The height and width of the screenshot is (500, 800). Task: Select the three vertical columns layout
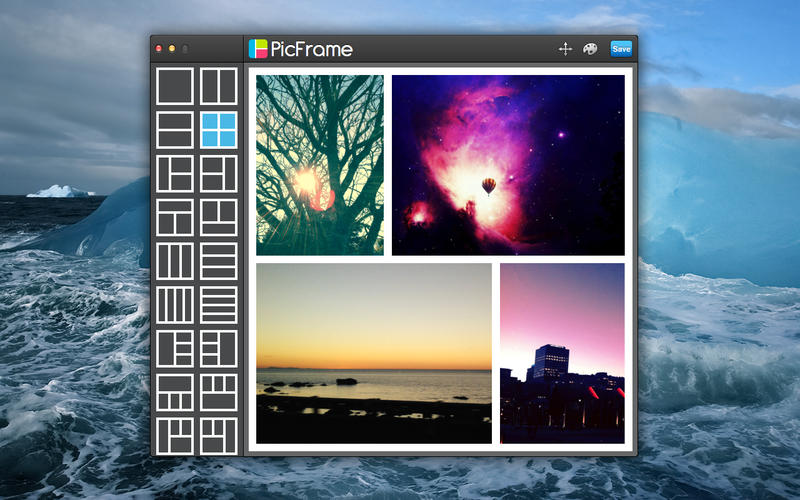coord(174,261)
